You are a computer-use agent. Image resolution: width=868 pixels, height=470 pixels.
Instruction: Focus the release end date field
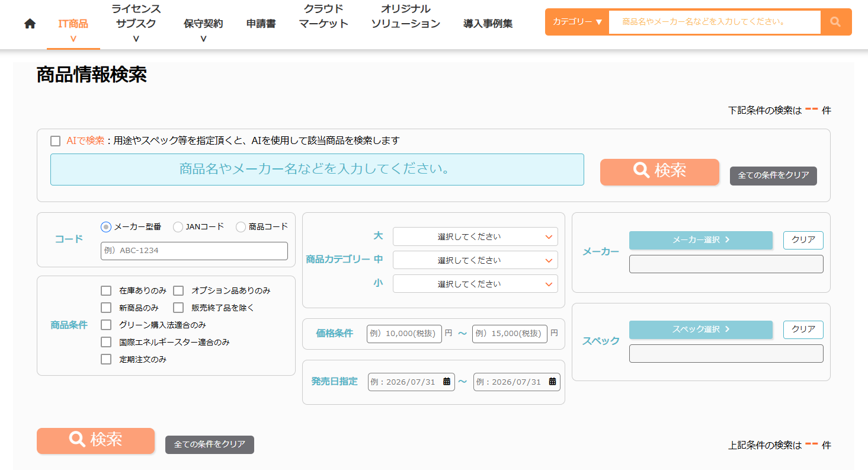coord(517,382)
